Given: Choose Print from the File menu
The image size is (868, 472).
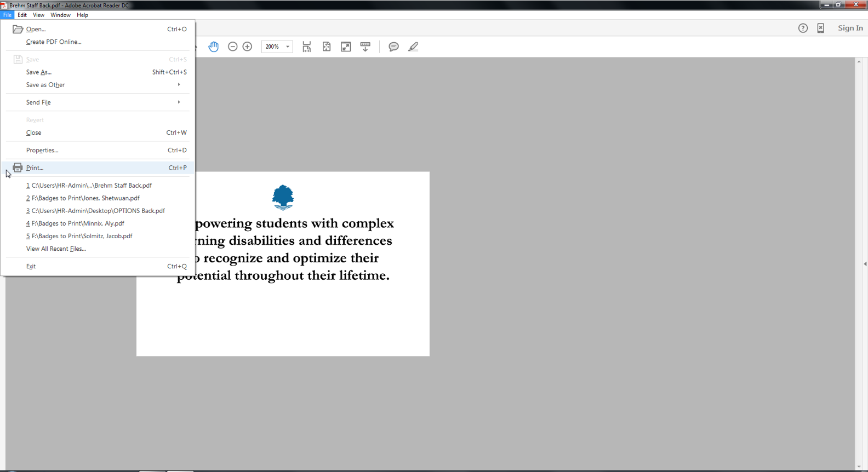Looking at the screenshot, I should click(x=35, y=168).
